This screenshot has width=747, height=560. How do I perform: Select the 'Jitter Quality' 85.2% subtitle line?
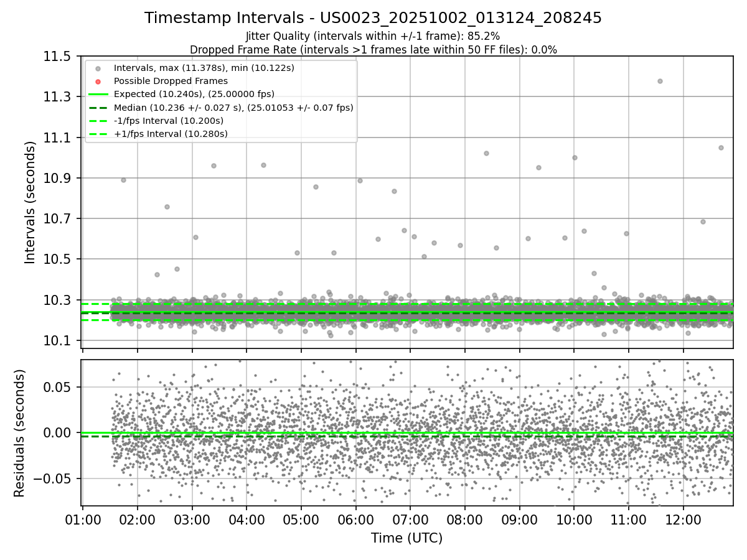(x=373, y=36)
